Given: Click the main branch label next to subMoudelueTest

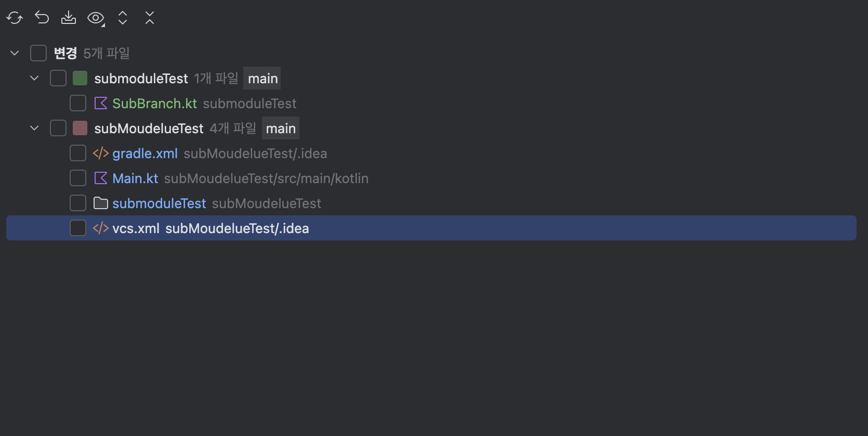Looking at the screenshot, I should click(280, 128).
